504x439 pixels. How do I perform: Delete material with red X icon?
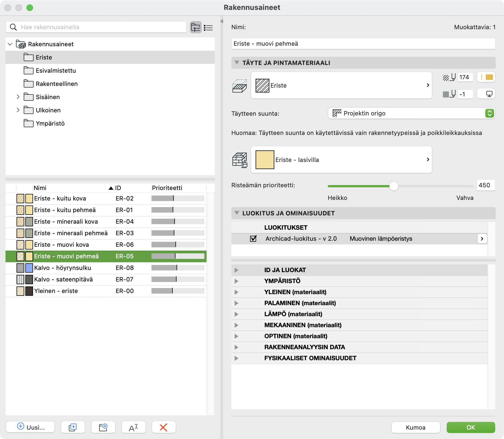(164, 427)
